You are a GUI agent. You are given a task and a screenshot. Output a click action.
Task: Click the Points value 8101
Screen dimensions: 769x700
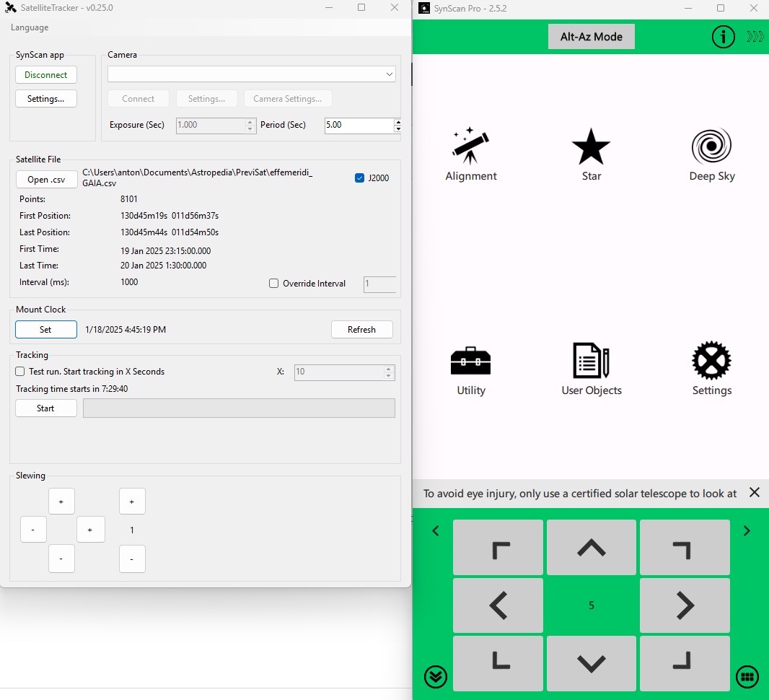(129, 198)
